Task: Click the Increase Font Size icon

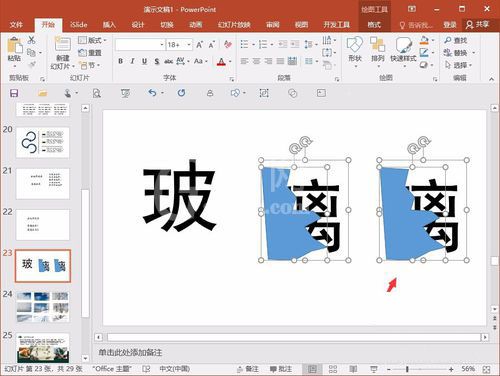Action: pos(199,44)
